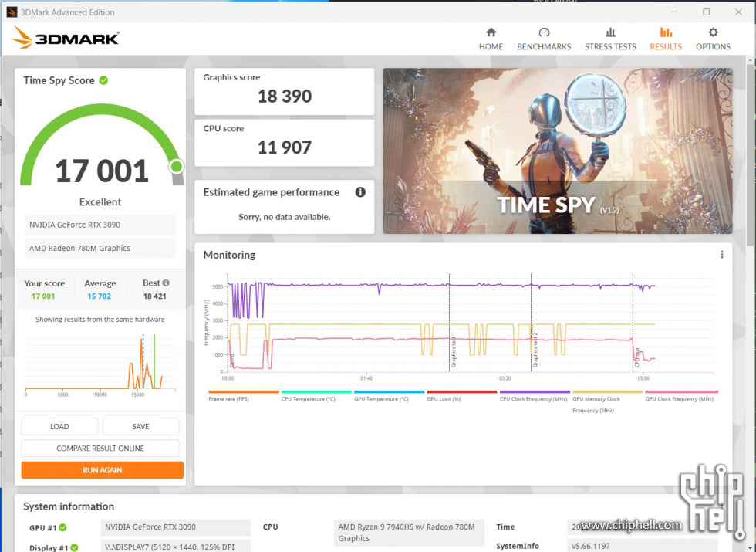Switch to STRESS TESTS tab

click(610, 39)
